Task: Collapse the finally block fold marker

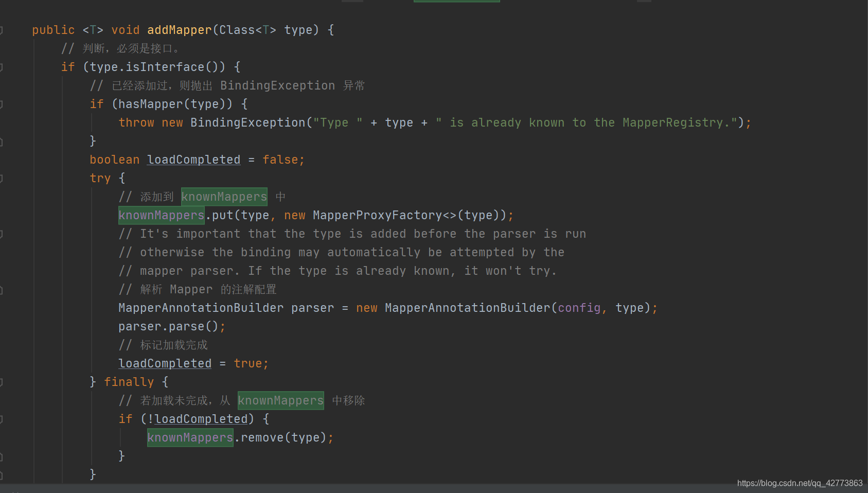Action: (x=2, y=382)
